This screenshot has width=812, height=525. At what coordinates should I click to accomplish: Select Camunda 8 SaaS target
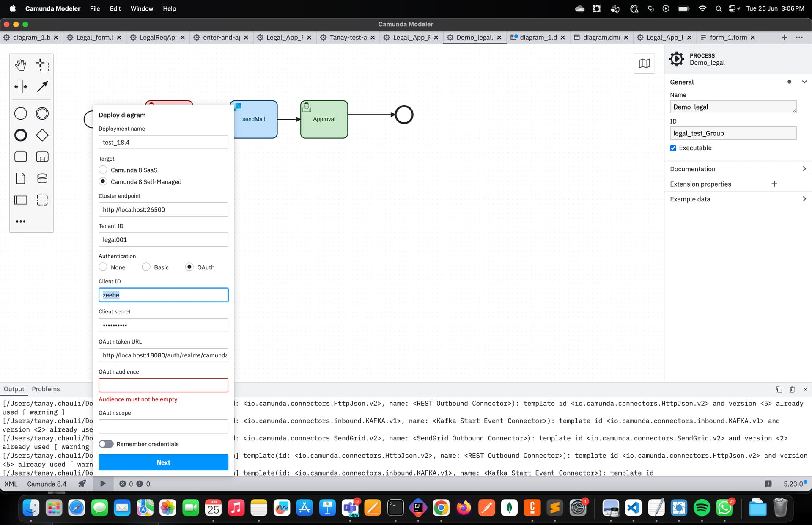point(103,170)
